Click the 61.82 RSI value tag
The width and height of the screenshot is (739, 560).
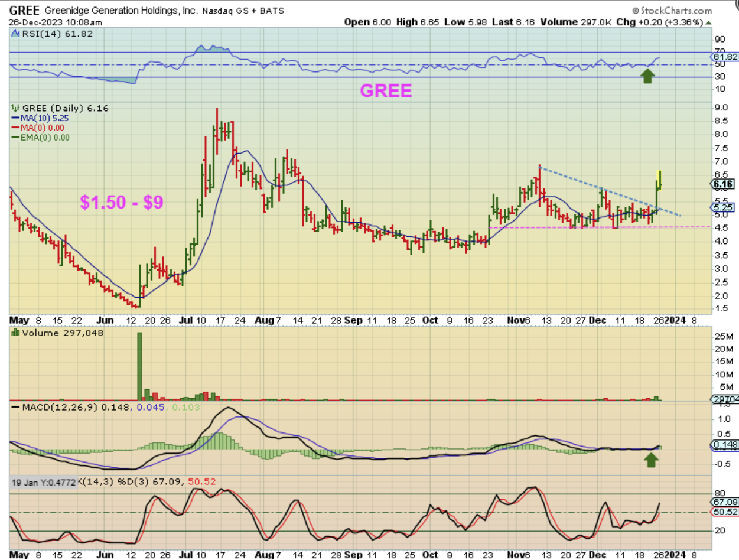pyautogui.click(x=724, y=57)
